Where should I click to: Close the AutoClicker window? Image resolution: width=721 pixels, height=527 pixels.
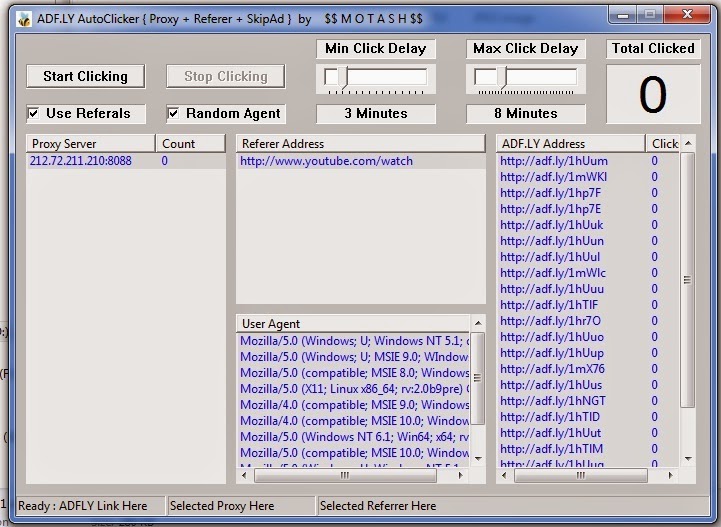[x=688, y=15]
